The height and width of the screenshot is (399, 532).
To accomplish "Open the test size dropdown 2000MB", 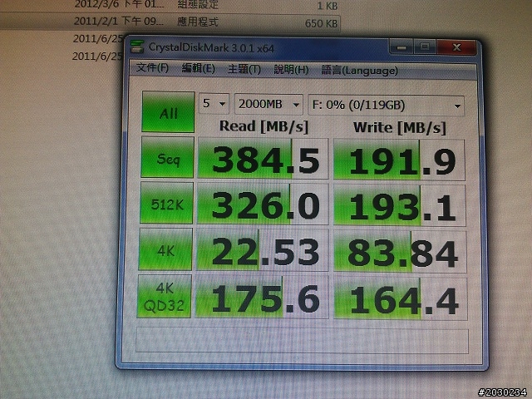I will point(268,105).
